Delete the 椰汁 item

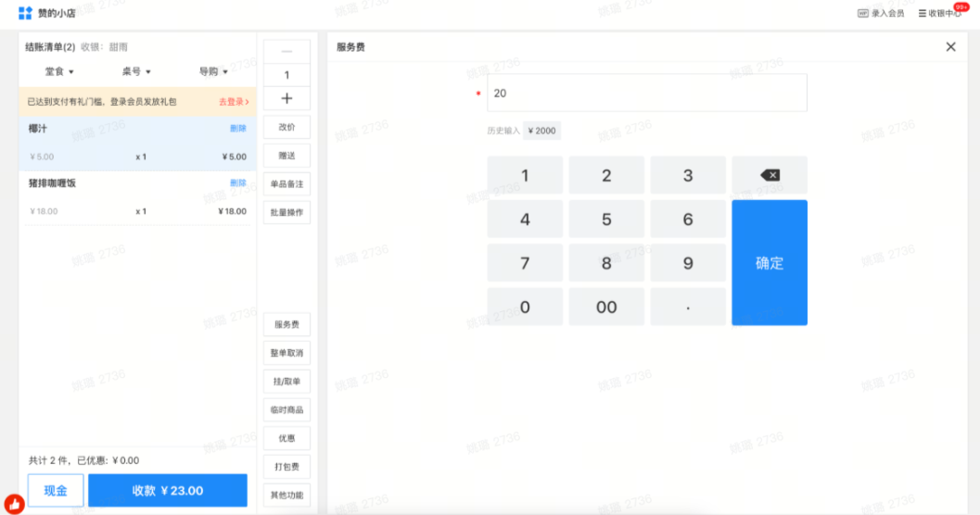238,128
